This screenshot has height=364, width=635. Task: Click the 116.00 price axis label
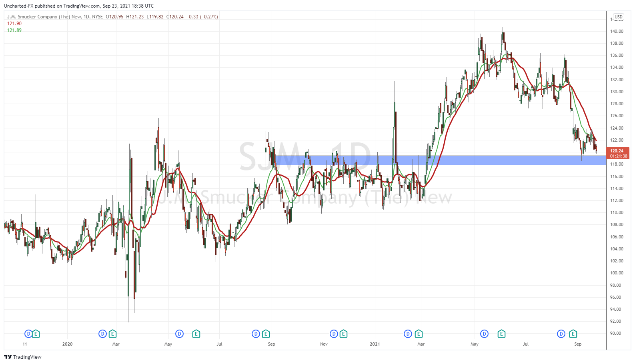[x=617, y=176]
